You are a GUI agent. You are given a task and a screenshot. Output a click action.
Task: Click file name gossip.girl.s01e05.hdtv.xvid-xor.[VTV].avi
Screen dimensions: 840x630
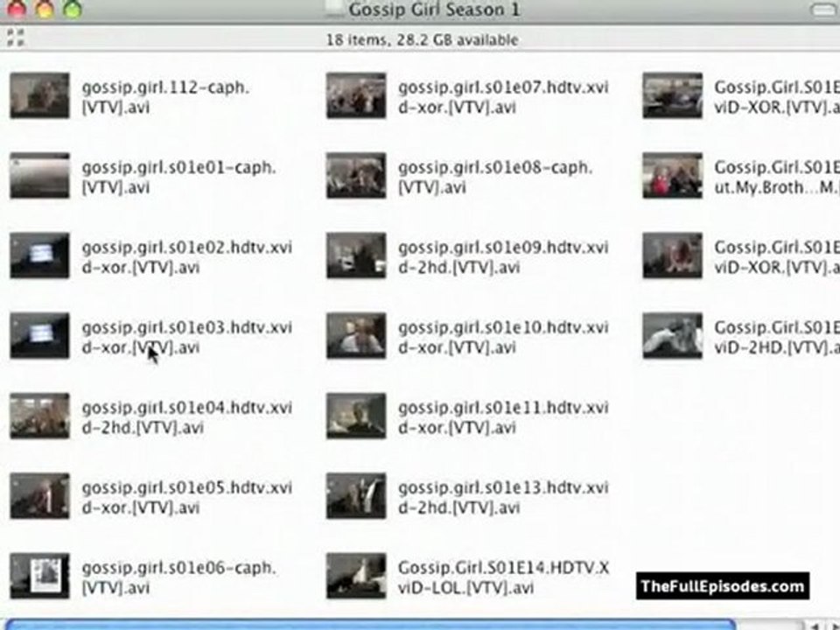(187, 498)
